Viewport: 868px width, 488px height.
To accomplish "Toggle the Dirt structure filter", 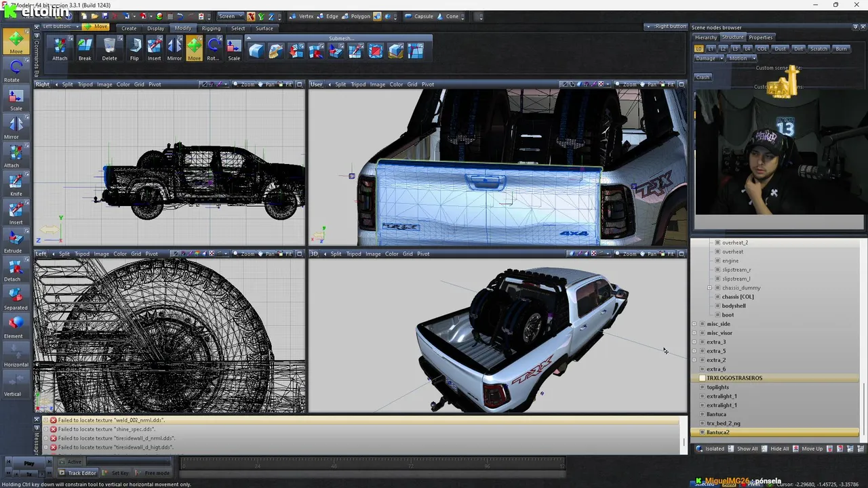I will pyautogui.click(x=798, y=49).
